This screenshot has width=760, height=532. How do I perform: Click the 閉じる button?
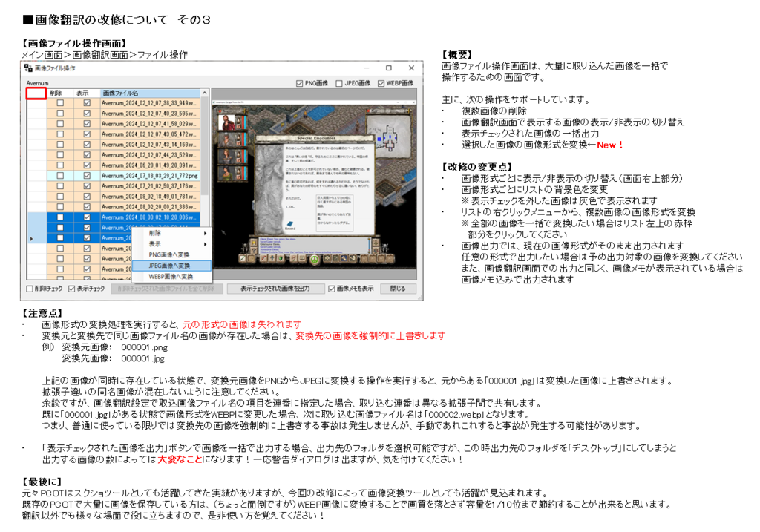pyautogui.click(x=398, y=289)
